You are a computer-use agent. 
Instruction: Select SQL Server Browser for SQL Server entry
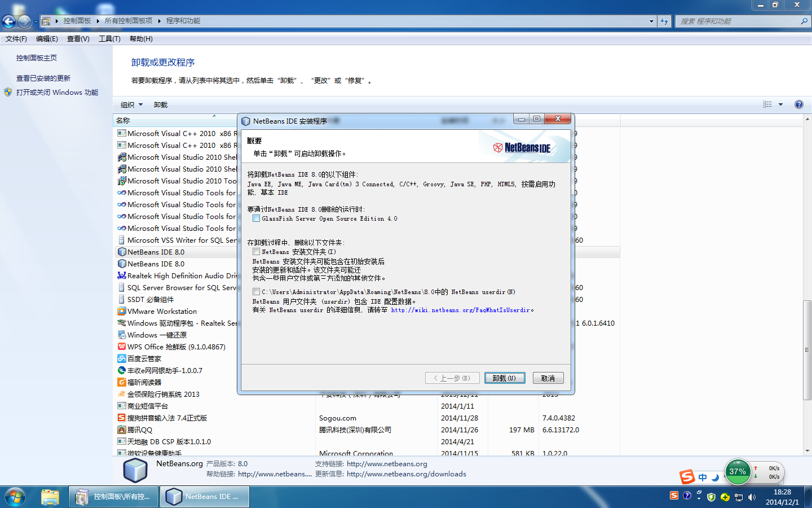(176, 288)
